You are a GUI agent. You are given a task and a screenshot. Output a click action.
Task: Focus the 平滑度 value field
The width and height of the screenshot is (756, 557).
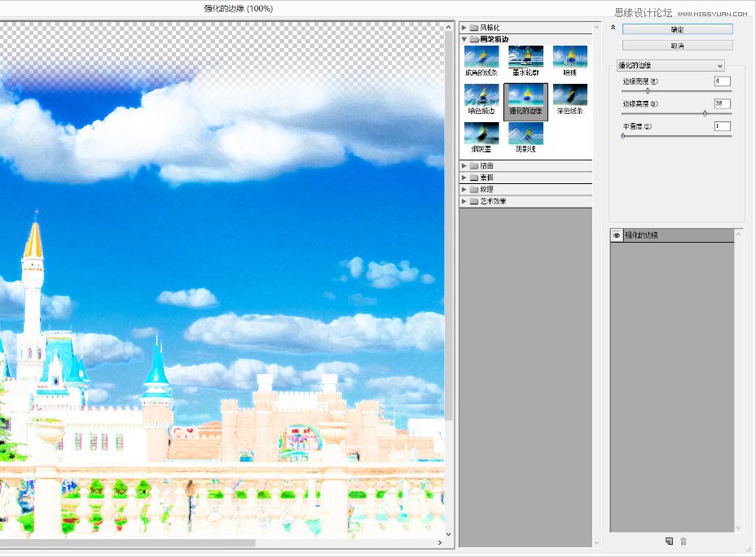(723, 126)
